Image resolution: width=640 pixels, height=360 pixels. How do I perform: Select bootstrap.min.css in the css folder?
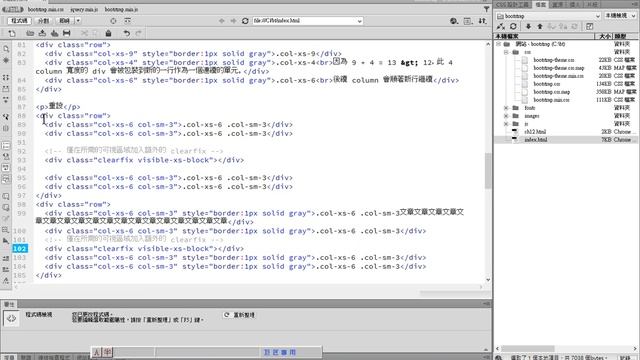tap(551, 100)
